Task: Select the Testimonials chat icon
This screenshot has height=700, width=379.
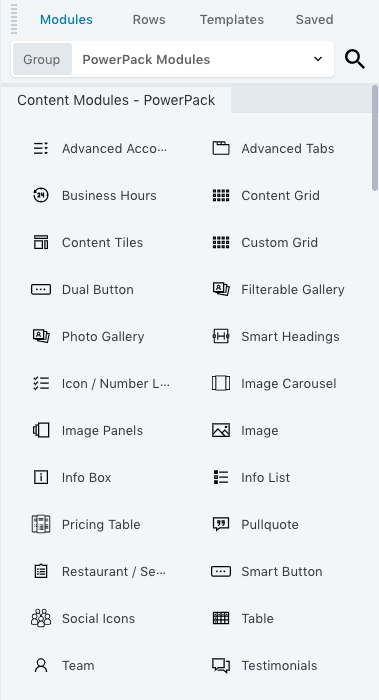Action: pos(221,666)
